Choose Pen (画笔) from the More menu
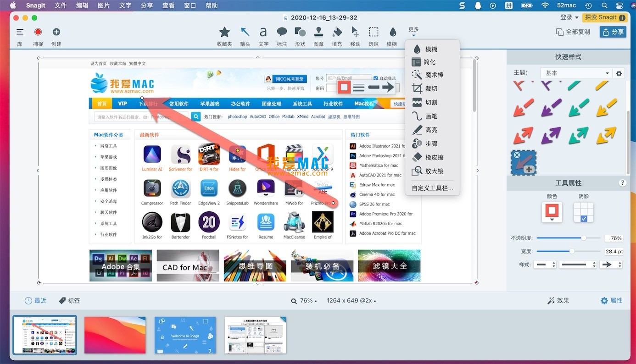This screenshot has height=364, width=636. [431, 116]
